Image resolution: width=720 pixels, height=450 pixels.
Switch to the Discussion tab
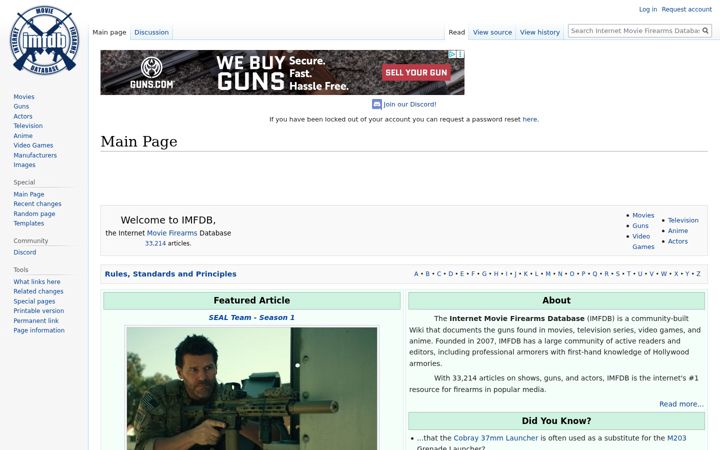(x=152, y=32)
